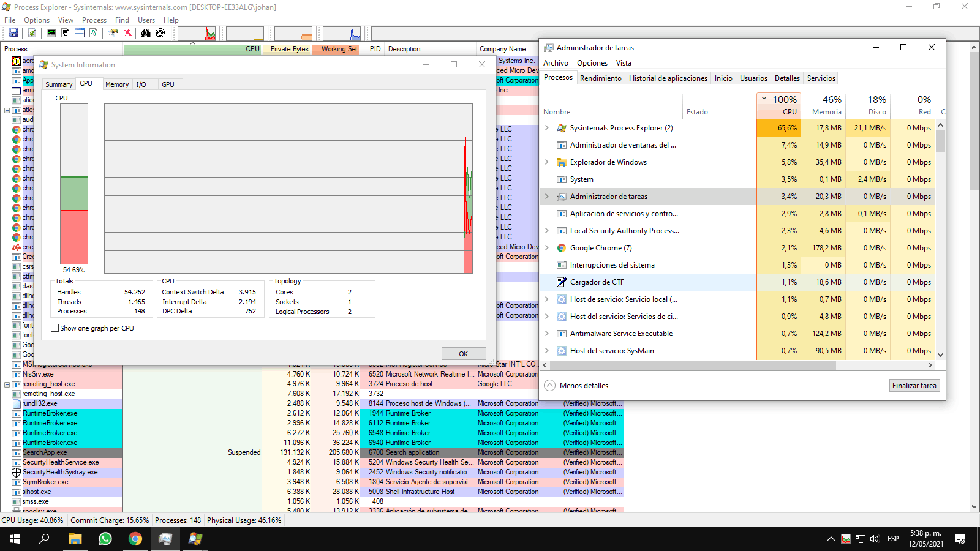Toggle the Show Process Tree icon

(x=66, y=33)
